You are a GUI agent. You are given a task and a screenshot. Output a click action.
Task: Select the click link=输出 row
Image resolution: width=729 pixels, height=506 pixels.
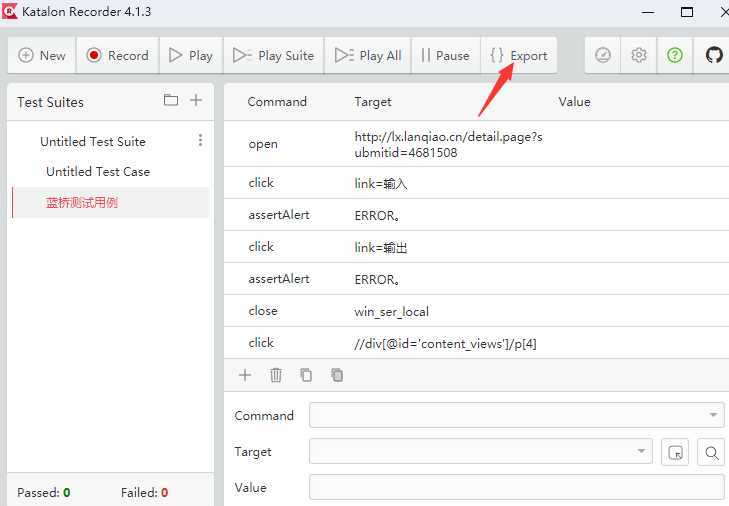(476, 247)
